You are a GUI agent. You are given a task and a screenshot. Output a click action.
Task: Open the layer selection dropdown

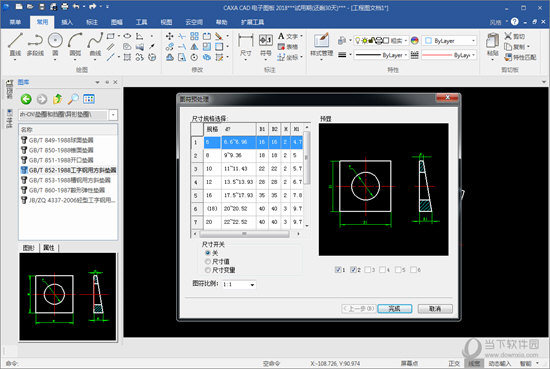[381, 41]
